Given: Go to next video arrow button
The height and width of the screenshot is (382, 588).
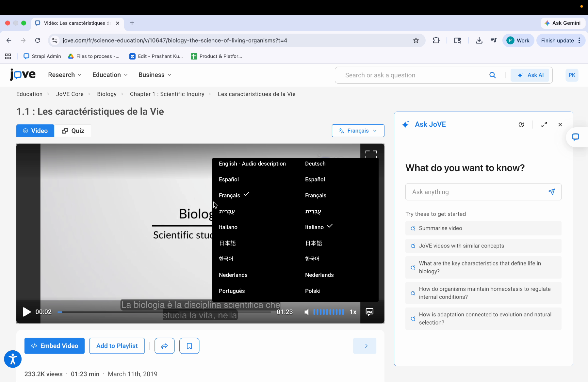Looking at the screenshot, I should 365,346.
